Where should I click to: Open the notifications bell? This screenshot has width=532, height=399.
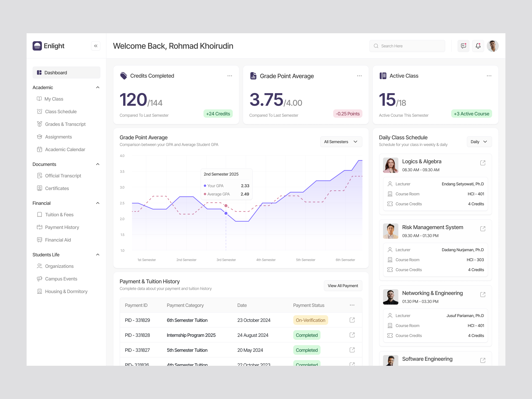point(478,46)
